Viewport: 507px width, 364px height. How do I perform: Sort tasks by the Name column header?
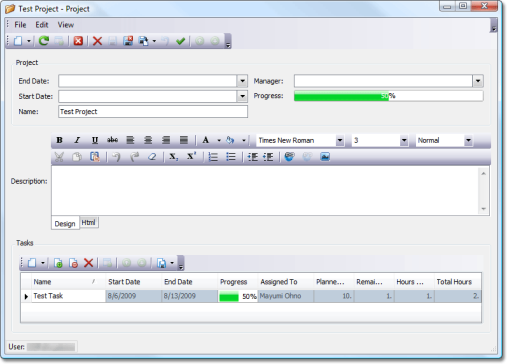pyautogui.click(x=68, y=282)
